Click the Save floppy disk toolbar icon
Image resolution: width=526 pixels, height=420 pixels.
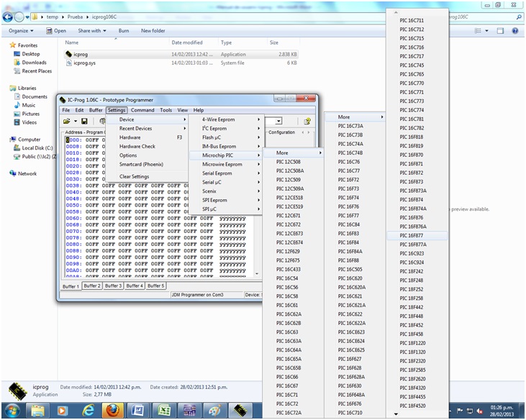tap(84, 122)
